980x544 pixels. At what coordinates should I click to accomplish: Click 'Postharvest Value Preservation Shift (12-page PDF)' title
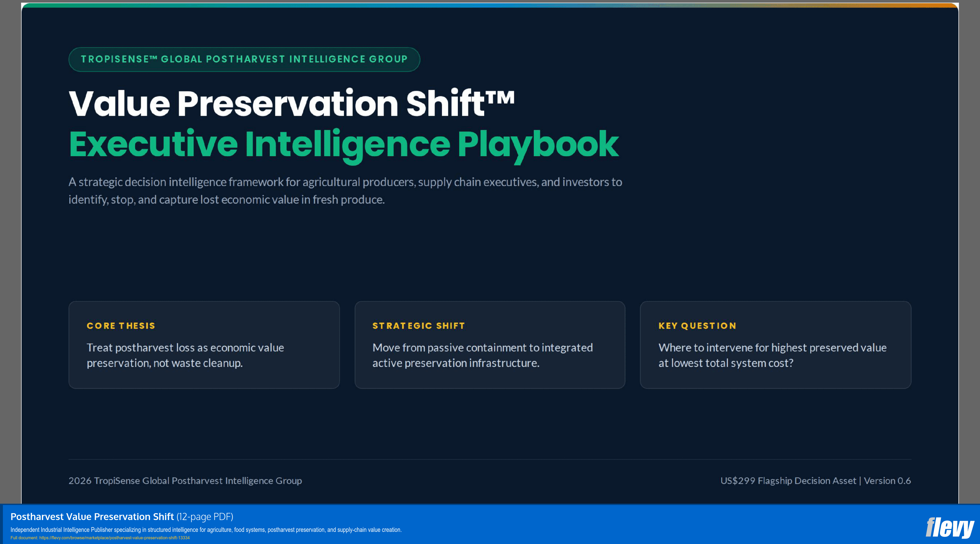(122, 517)
